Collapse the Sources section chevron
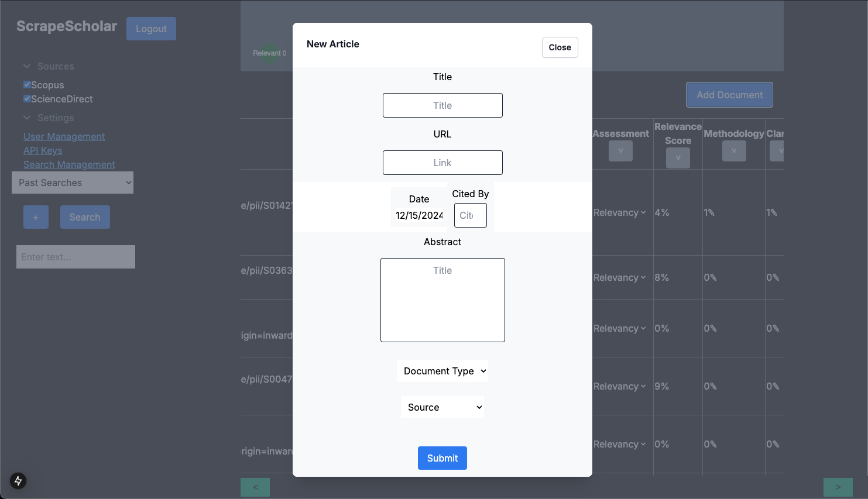 [27, 66]
